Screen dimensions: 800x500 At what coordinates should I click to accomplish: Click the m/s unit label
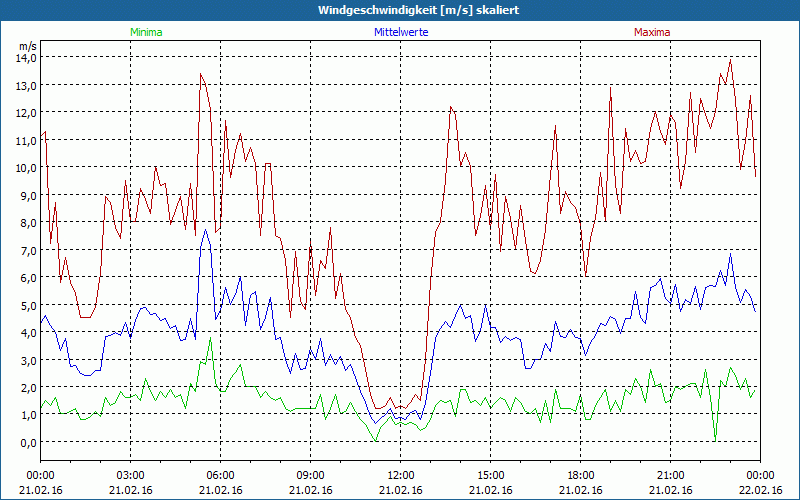(27, 45)
